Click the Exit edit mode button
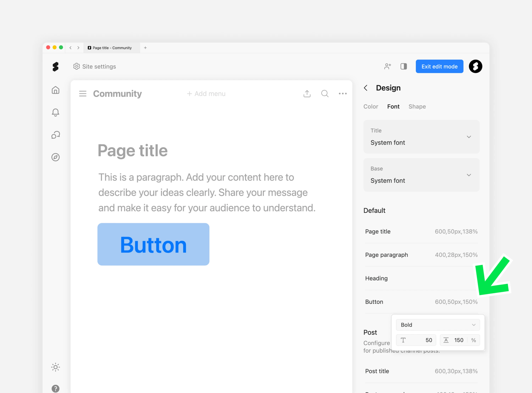This screenshot has width=532, height=393. click(439, 66)
